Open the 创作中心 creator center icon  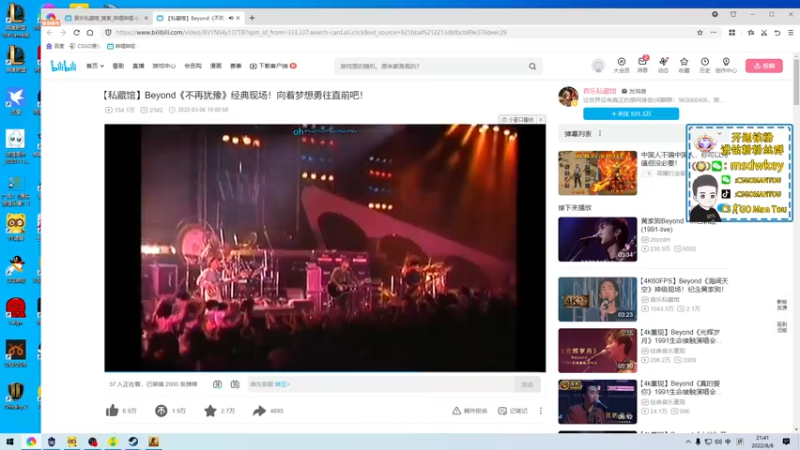(x=726, y=65)
